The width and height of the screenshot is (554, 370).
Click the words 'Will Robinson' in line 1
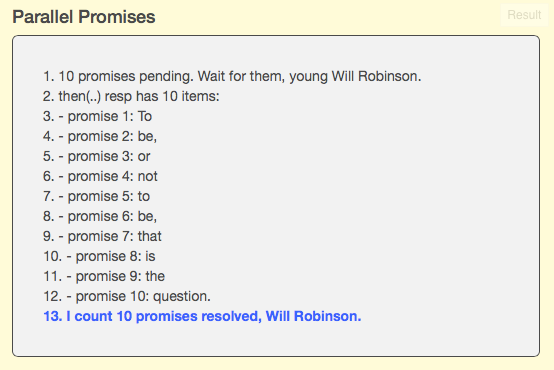tap(376, 76)
